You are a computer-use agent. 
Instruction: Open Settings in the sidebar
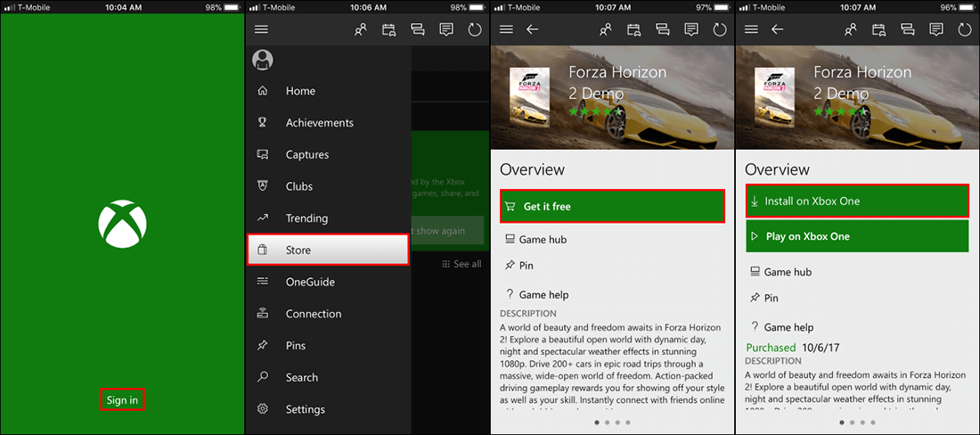(328, 409)
